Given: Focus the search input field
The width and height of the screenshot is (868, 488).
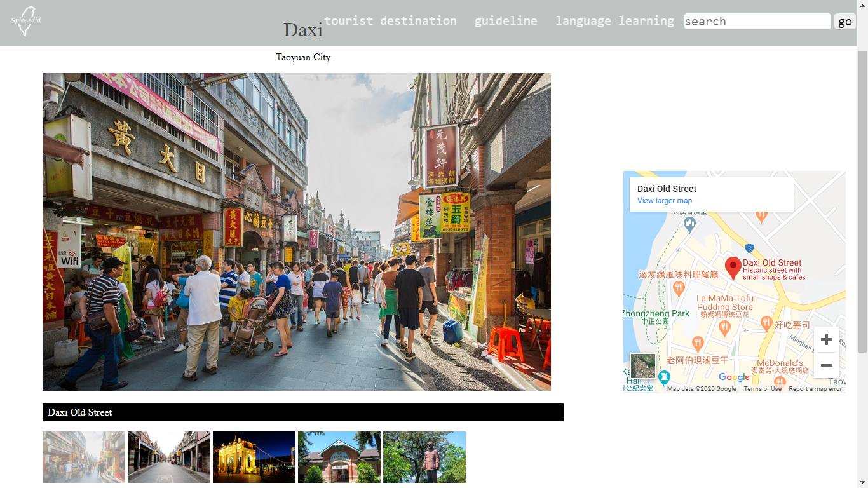Looking at the screenshot, I should 757,22.
